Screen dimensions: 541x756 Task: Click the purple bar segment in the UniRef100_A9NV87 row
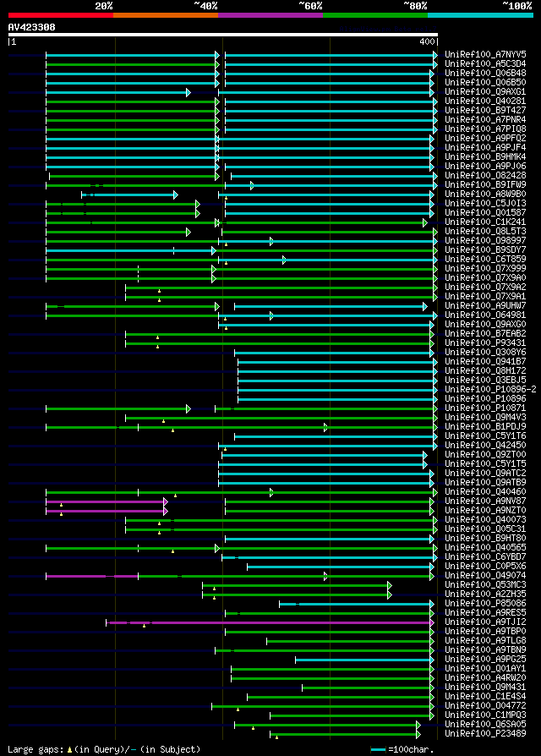(x=107, y=502)
